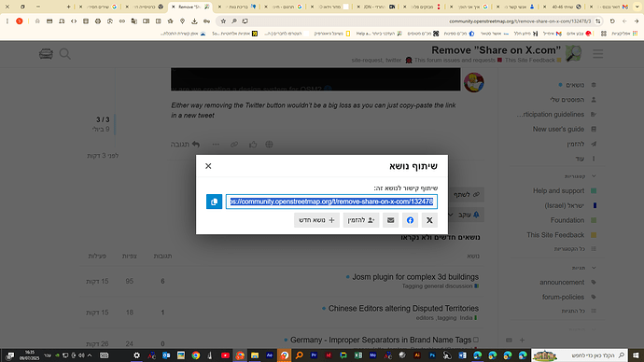Share the topic on Facebook
This screenshot has width=644, height=362.
410,220
